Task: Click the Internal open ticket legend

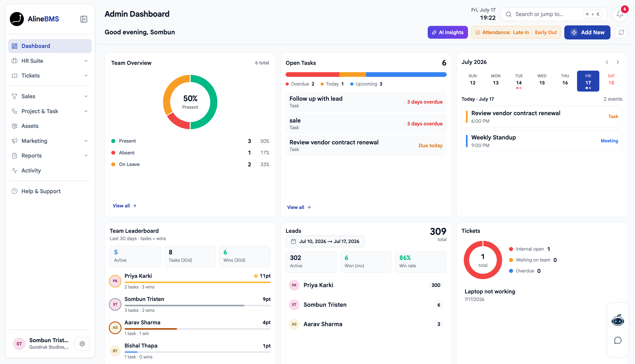Action: [529, 249]
